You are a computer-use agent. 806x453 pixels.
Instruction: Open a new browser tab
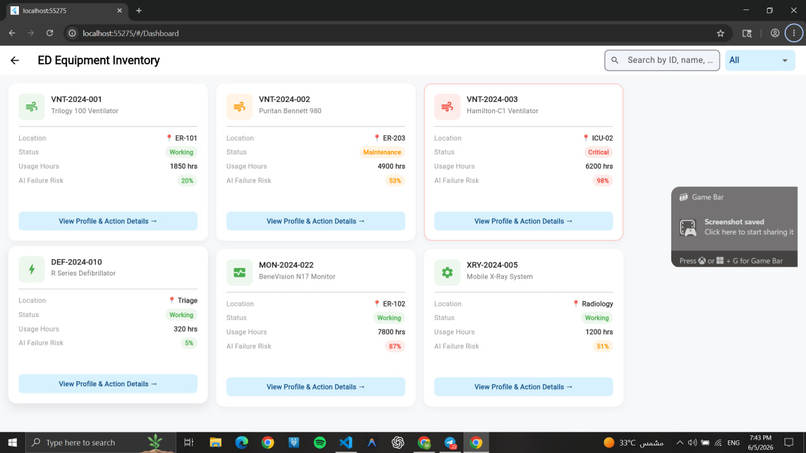pyautogui.click(x=139, y=10)
